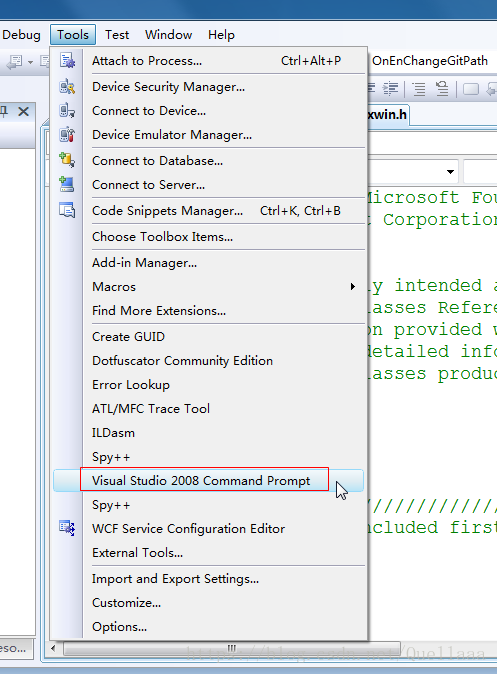The image size is (497, 674).
Task: Open the Test menu
Action: [x=117, y=34]
